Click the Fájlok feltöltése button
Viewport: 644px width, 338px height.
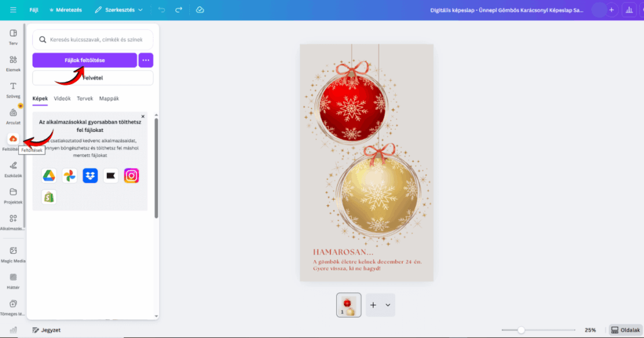(84, 60)
